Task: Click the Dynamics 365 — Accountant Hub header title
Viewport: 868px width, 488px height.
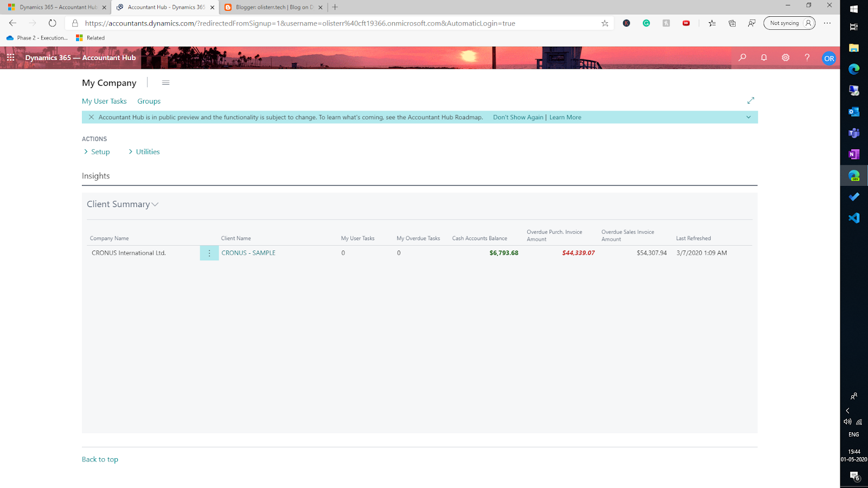Action: [80, 58]
